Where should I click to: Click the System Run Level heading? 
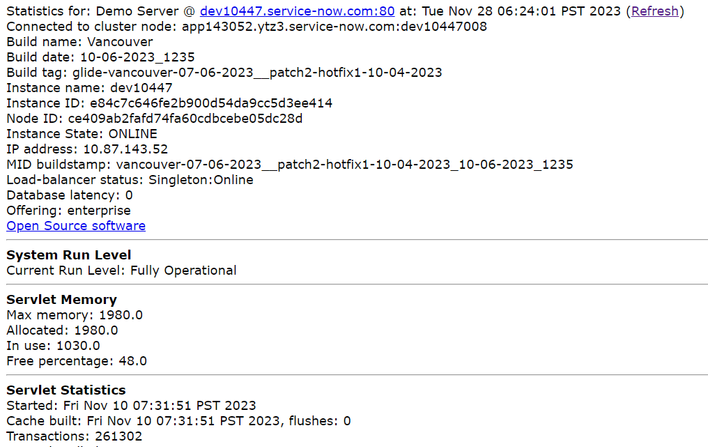69,255
